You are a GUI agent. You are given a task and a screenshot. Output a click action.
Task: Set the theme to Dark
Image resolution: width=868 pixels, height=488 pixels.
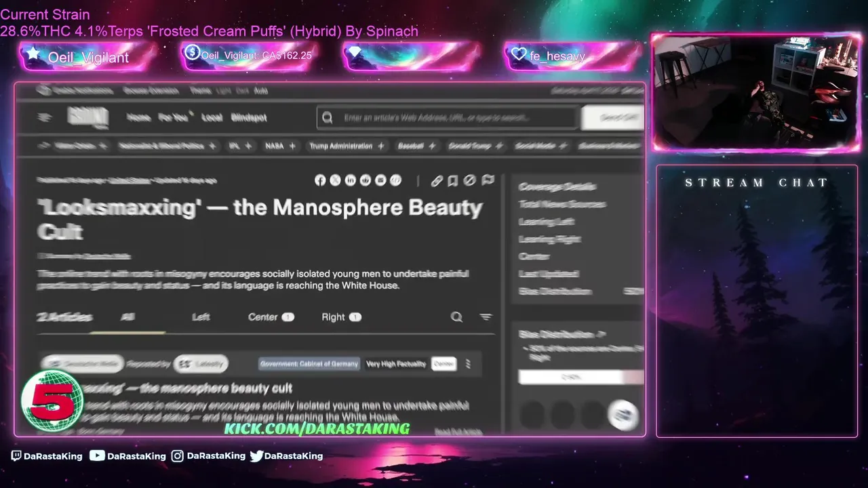point(241,91)
